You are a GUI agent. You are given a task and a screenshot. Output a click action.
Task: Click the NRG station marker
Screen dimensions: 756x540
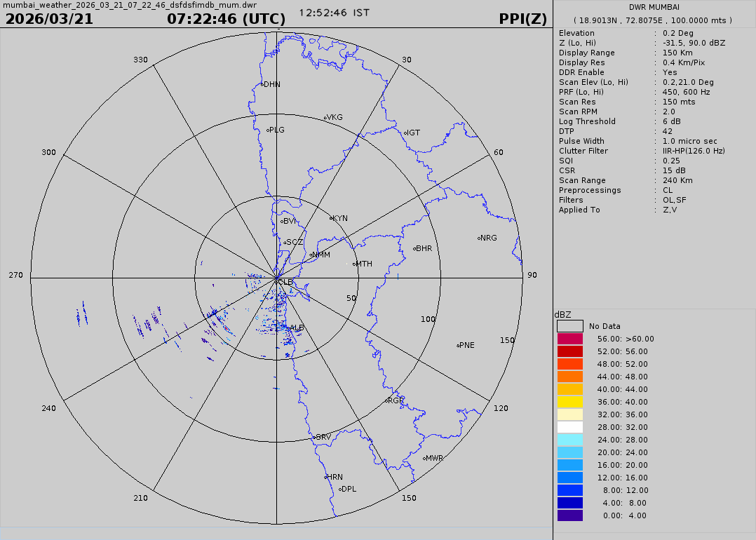pos(479,238)
